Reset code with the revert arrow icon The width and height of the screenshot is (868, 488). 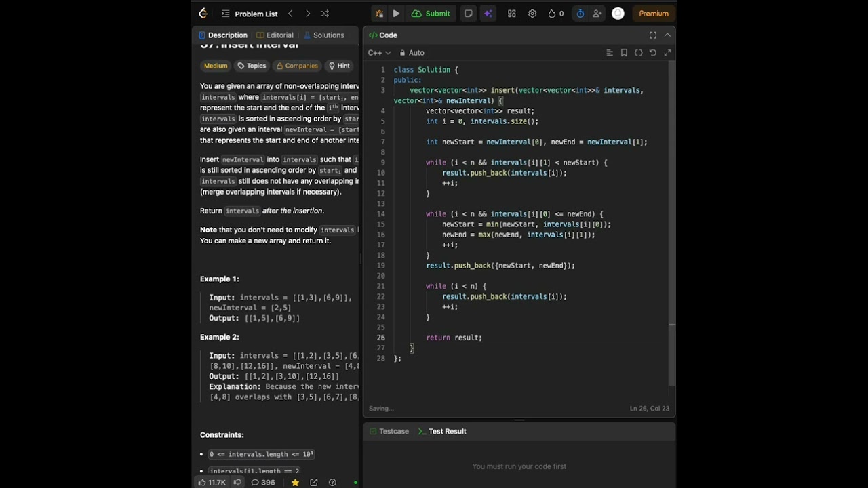pyautogui.click(x=653, y=53)
